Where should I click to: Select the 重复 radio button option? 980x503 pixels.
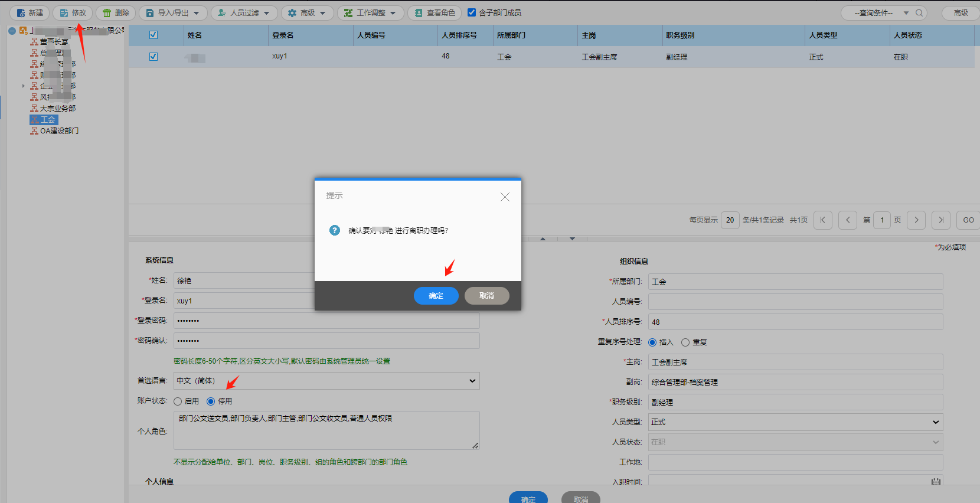click(685, 342)
